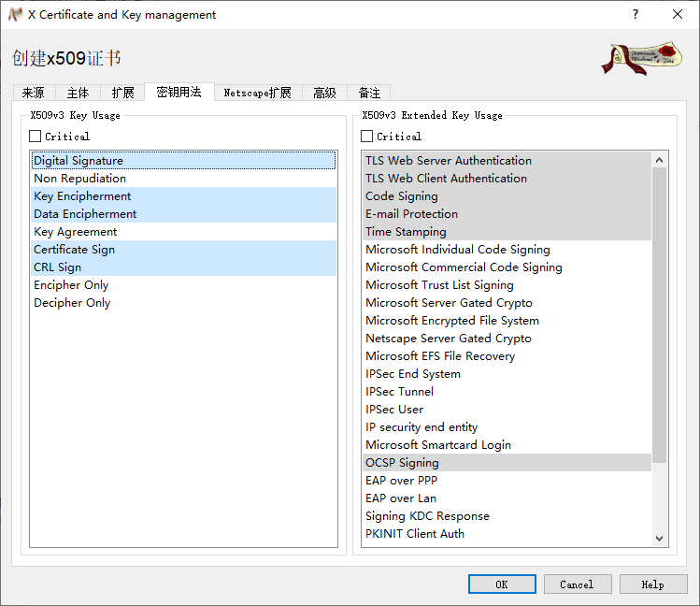Switch to the 来源 tab

(x=33, y=93)
